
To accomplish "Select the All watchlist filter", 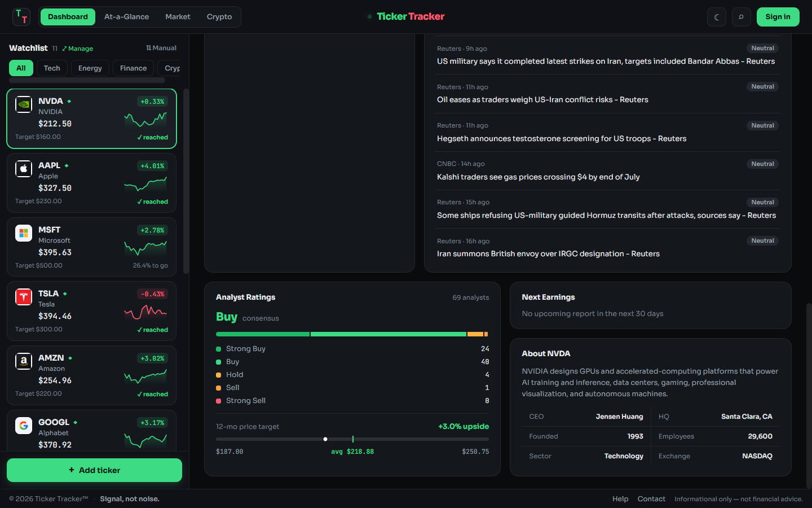I will [21, 68].
